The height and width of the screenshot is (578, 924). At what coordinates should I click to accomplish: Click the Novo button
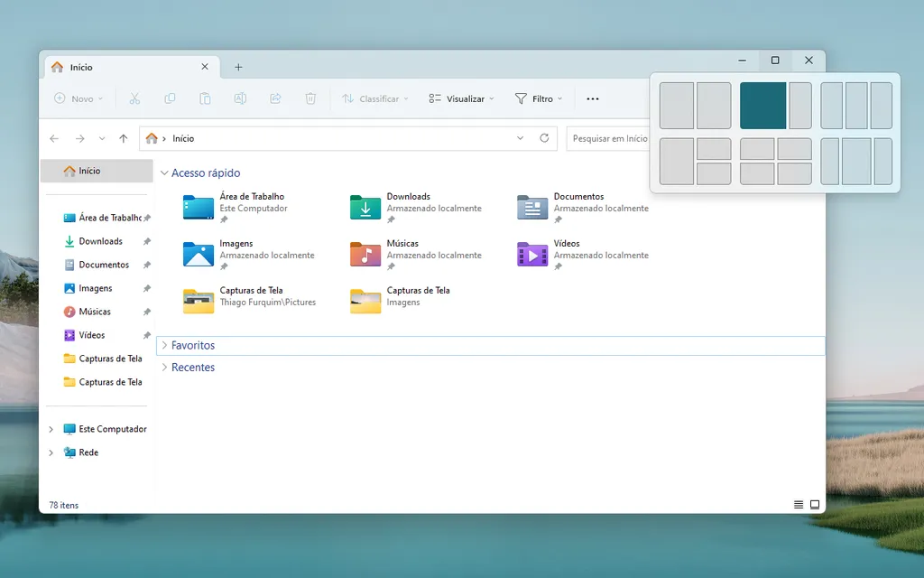pyautogui.click(x=78, y=98)
